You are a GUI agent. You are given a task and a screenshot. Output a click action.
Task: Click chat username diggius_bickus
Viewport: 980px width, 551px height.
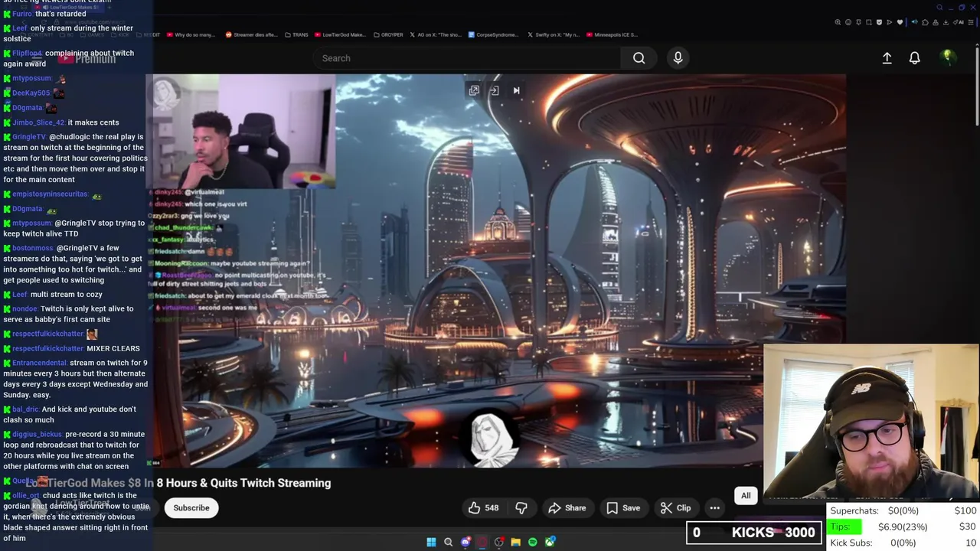tap(38, 434)
